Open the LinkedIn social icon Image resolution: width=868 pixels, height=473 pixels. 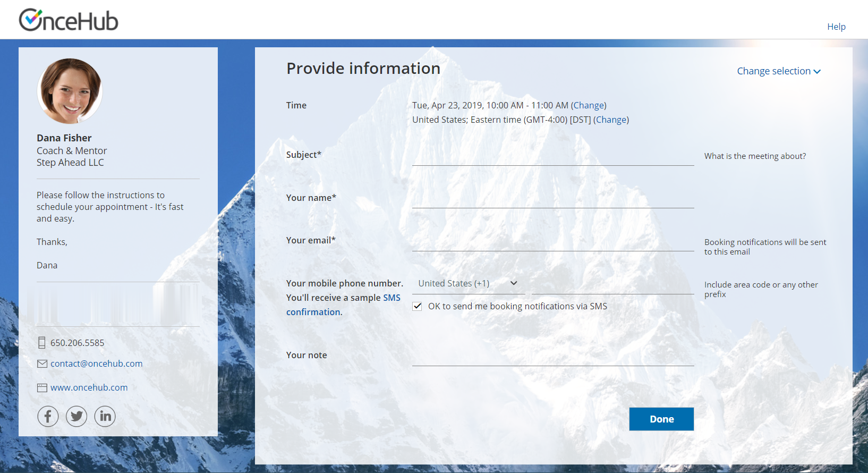[105, 416]
